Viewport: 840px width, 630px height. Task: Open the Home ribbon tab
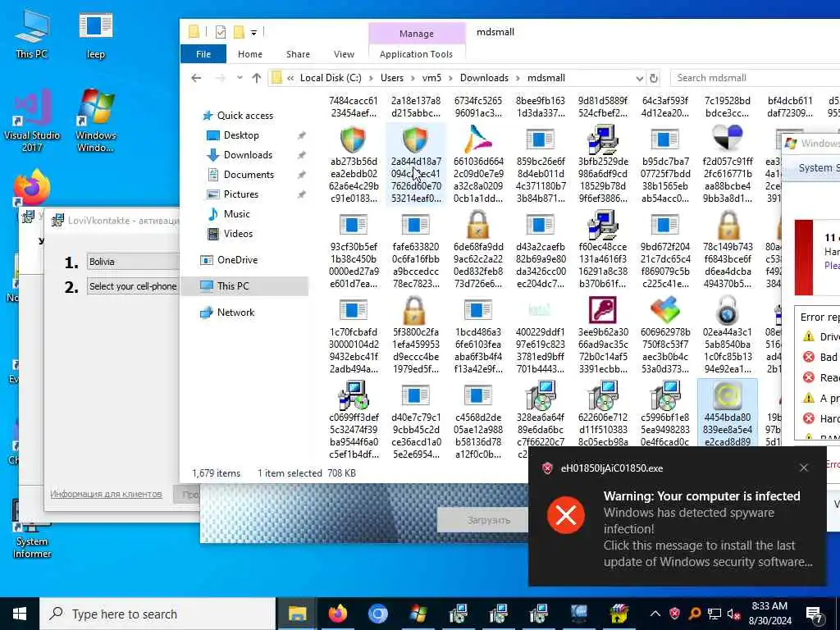point(250,54)
